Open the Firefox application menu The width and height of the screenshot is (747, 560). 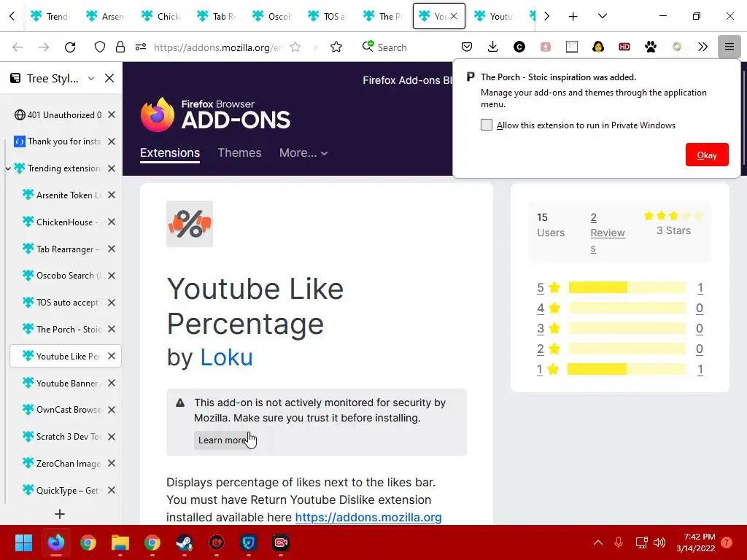(729, 47)
